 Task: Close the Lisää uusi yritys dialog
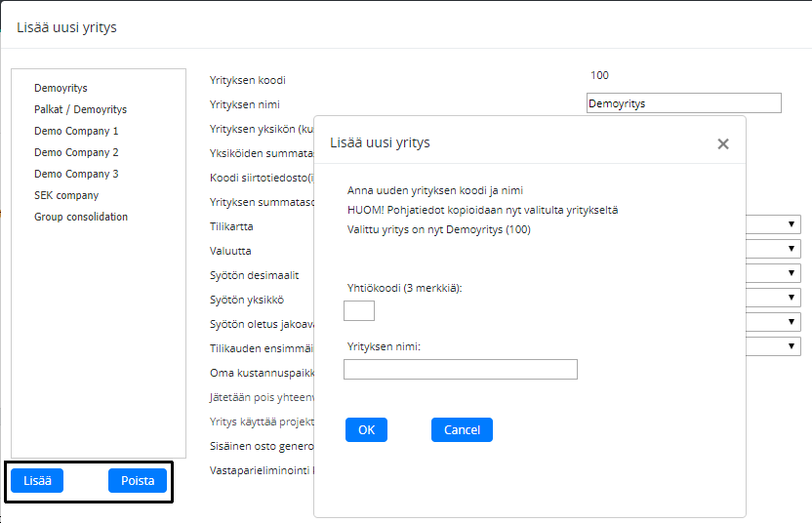723,143
